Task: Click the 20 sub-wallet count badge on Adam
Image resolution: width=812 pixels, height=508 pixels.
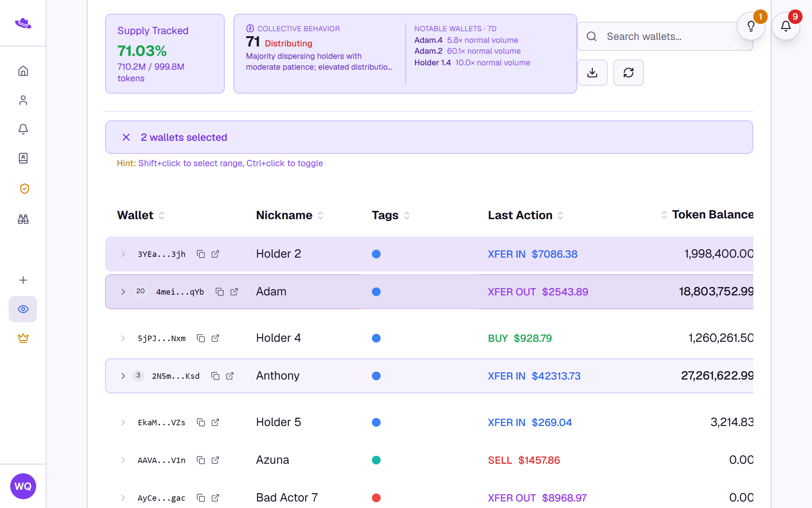Action: tap(141, 291)
